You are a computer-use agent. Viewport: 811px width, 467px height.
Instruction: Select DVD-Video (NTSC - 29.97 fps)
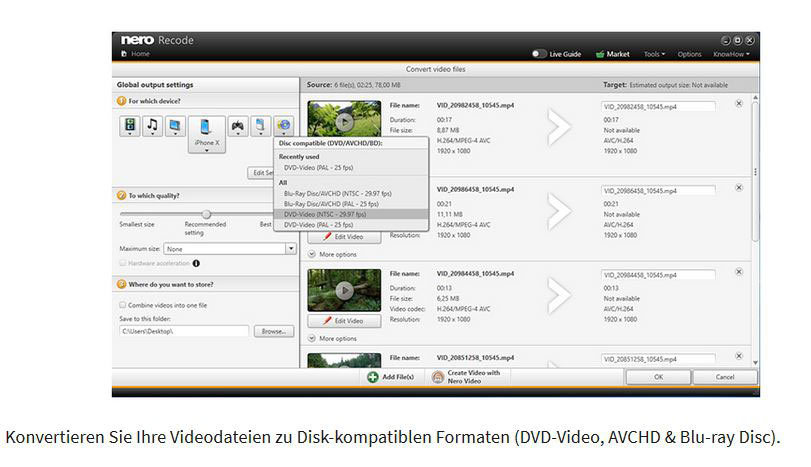351,214
